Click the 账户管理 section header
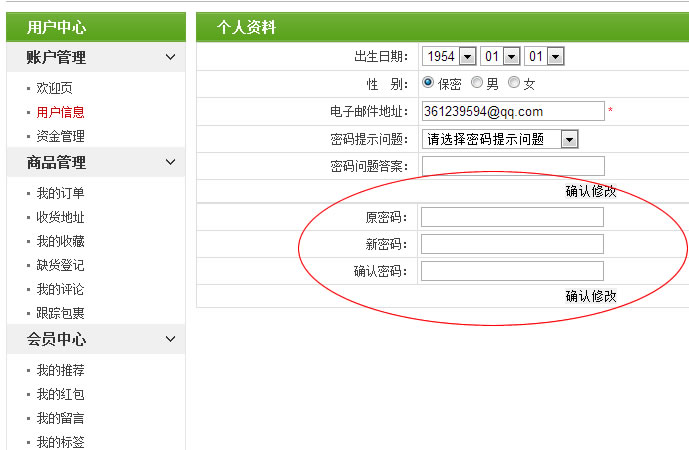 96,57
